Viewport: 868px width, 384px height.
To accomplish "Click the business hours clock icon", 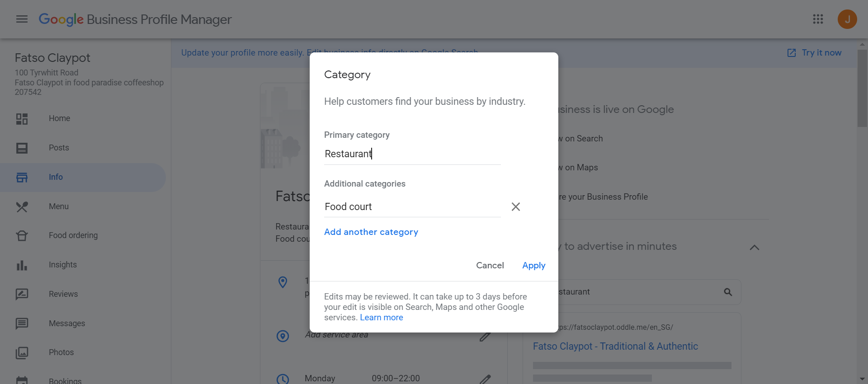I will (283, 379).
